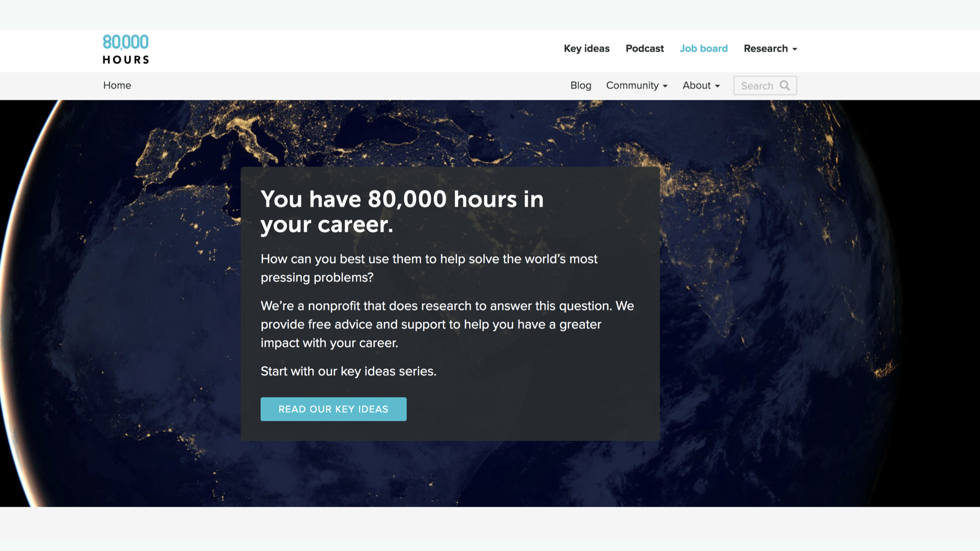Click the Read Our Key Ideas button
The image size is (980, 551).
(x=333, y=409)
